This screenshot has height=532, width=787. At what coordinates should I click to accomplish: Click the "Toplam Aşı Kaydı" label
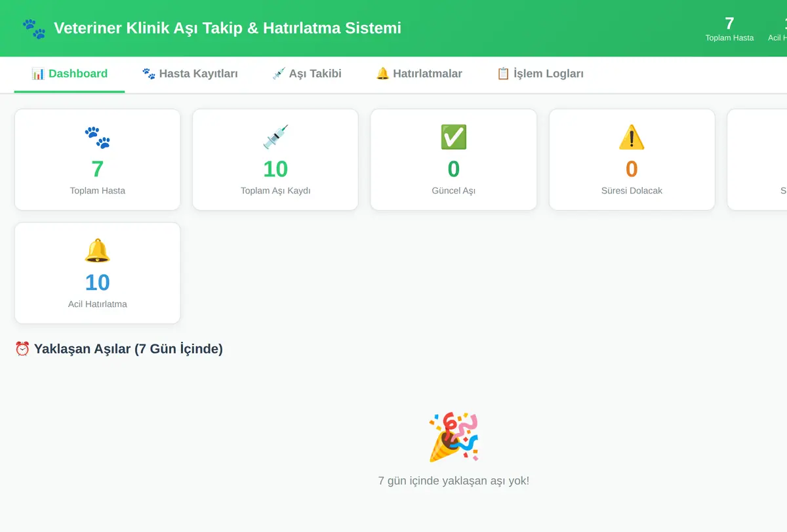(275, 191)
